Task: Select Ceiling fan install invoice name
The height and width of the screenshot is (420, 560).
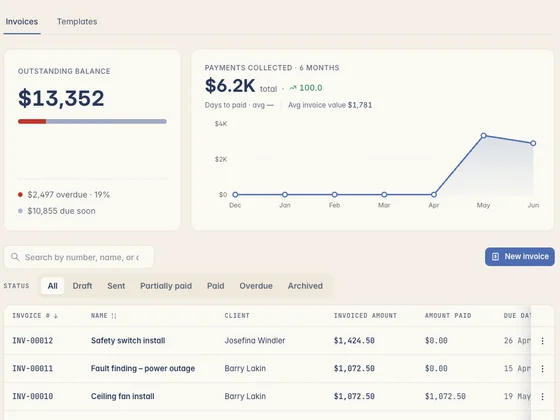Action: pos(122,396)
